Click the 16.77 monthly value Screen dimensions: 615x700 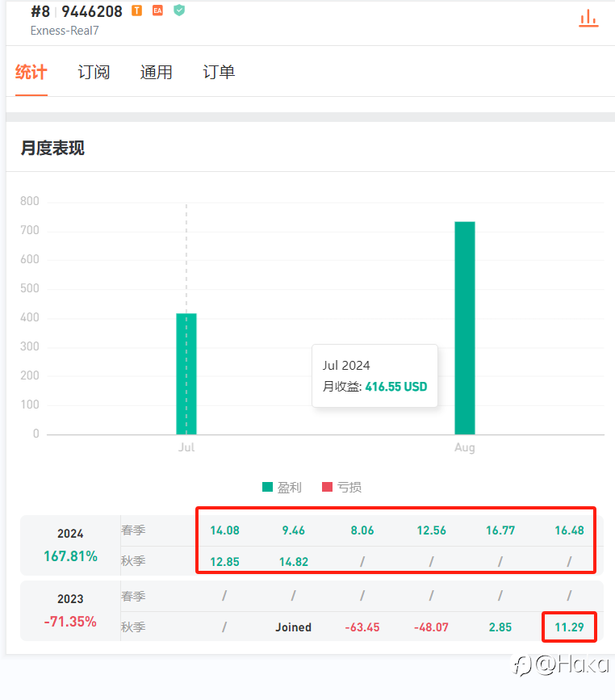[x=500, y=530]
